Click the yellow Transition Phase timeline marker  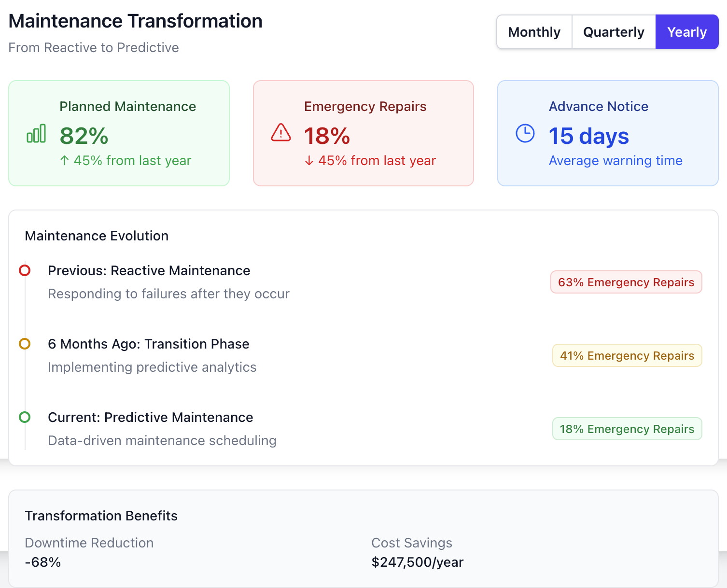click(x=25, y=344)
